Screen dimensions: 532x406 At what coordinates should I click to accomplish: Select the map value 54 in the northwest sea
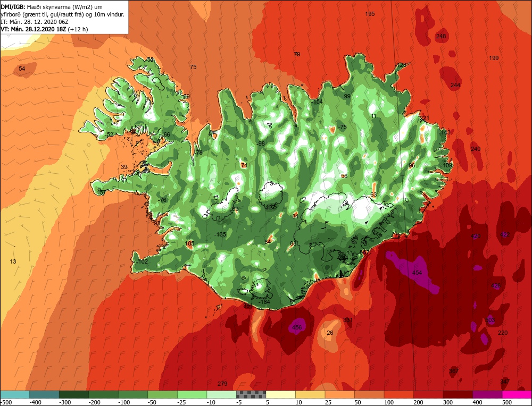coord(22,69)
